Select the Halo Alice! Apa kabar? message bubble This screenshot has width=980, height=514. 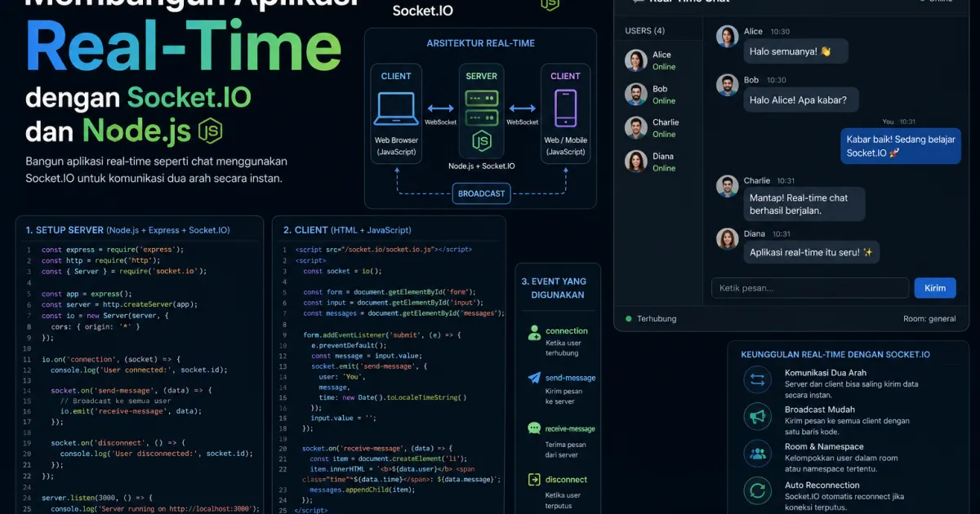[x=800, y=100]
